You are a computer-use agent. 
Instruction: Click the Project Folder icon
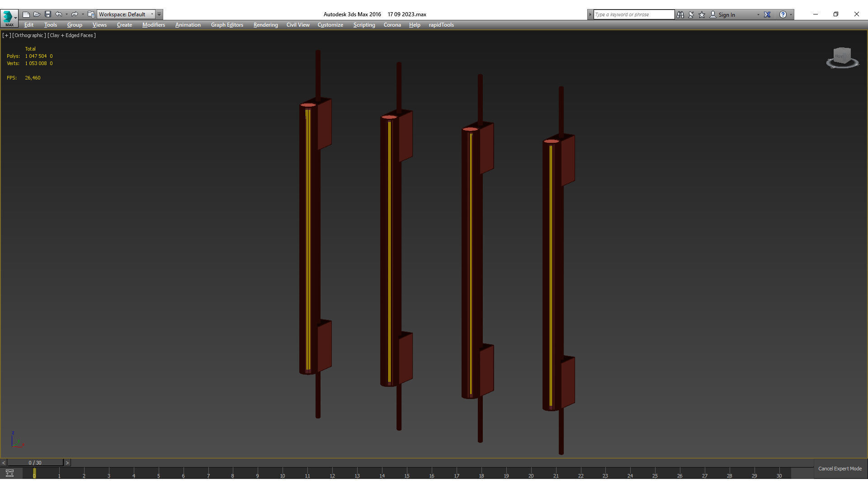point(91,14)
